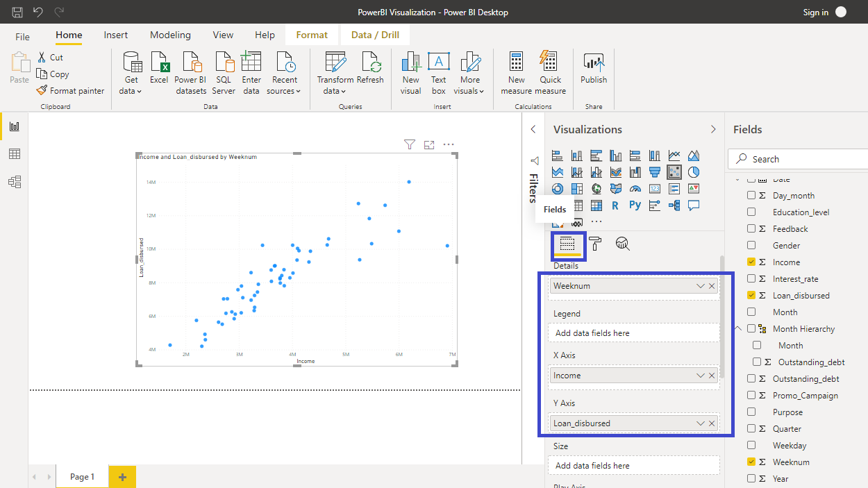868x488 pixels.
Task: Switch to the Modeling ribbon tab
Action: click(170, 35)
